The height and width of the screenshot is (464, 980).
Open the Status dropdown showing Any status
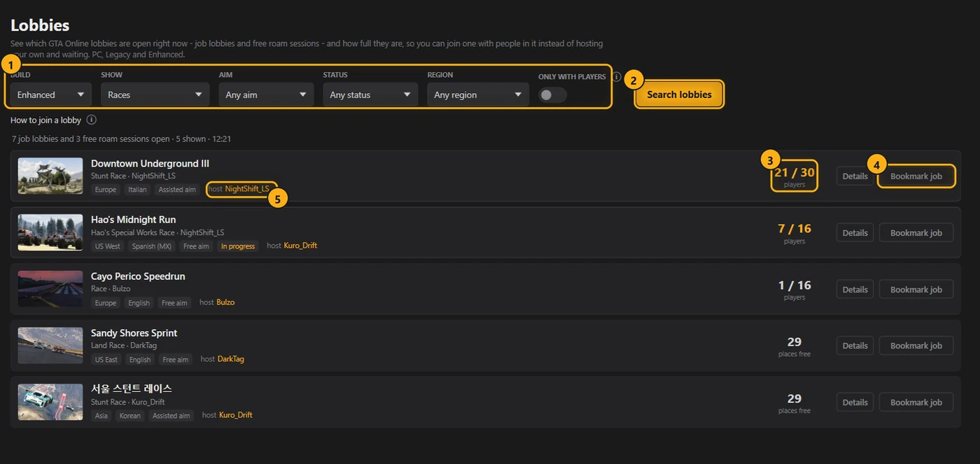370,94
